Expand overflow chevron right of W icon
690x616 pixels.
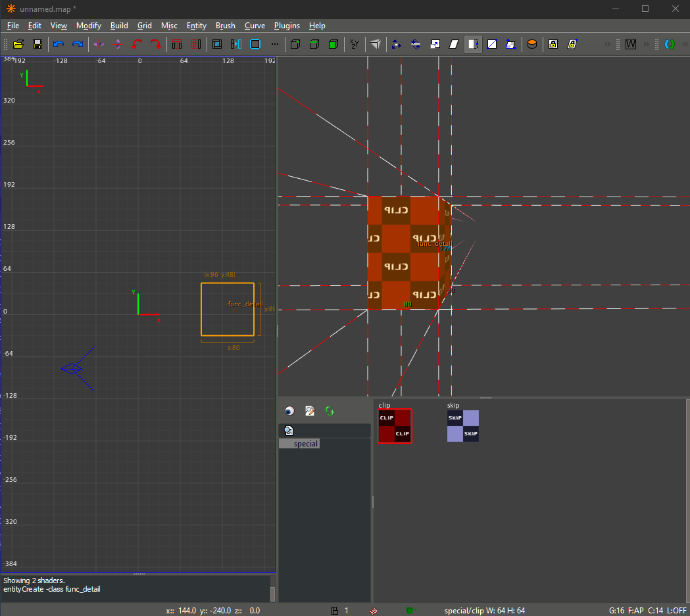(647, 44)
